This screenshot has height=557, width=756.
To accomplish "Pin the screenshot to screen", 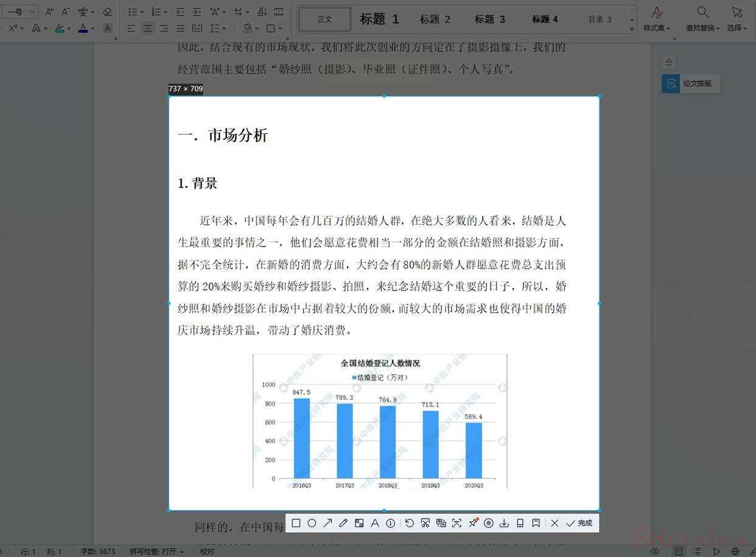I will (473, 523).
